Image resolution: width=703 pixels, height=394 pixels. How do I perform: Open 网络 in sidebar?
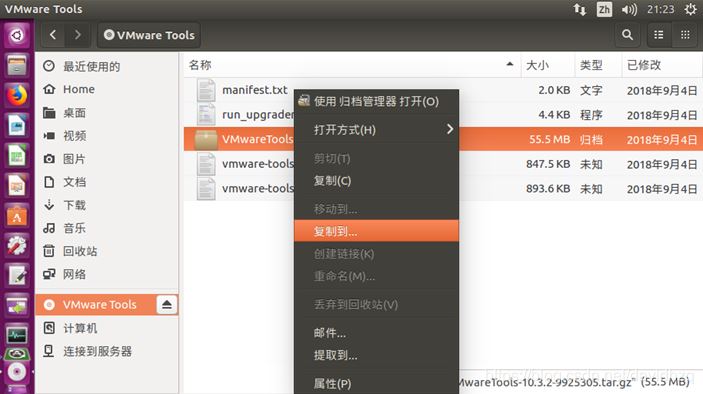107,274
